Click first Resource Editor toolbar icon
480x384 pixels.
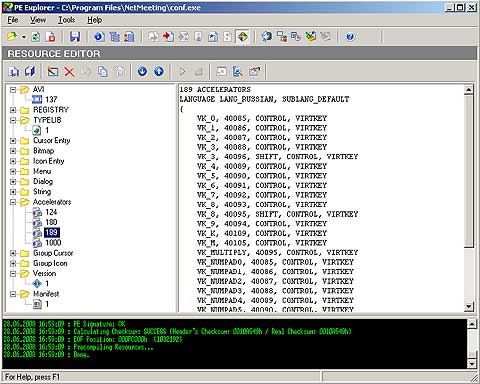tap(14, 71)
